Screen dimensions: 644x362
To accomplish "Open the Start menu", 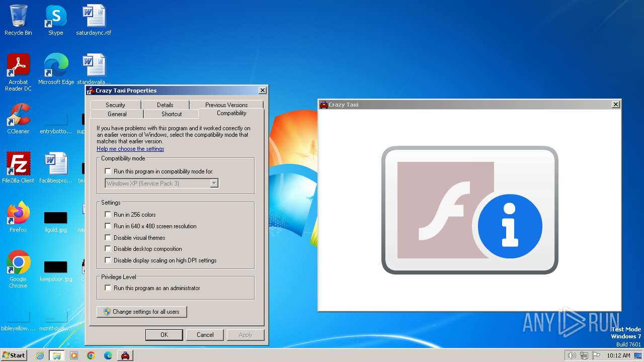I will pos(14,355).
